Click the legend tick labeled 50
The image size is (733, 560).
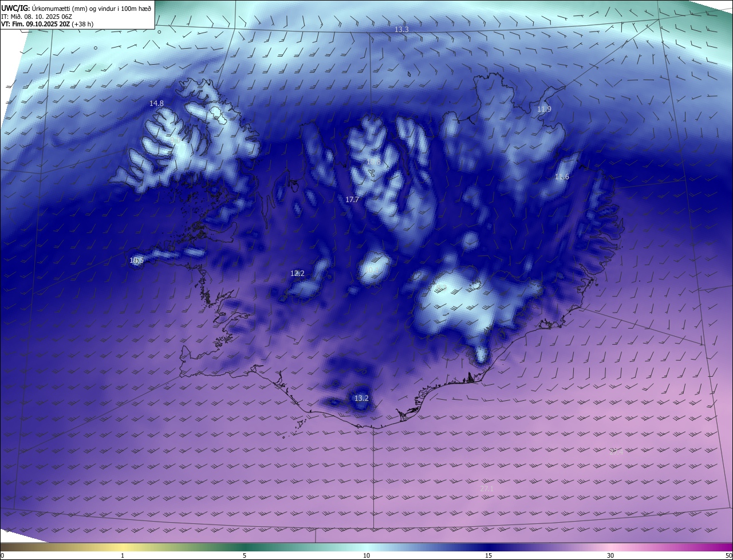[x=728, y=555]
